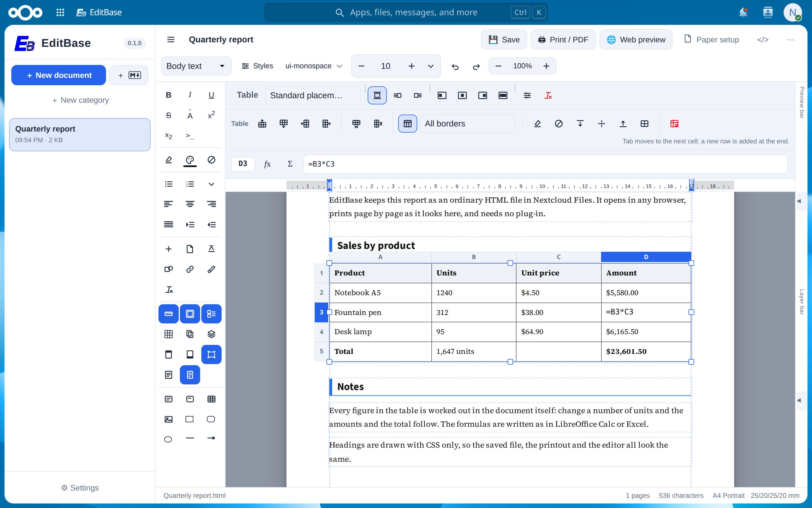Open the source code view
Image resolution: width=812 pixels, height=508 pixels.
point(762,40)
